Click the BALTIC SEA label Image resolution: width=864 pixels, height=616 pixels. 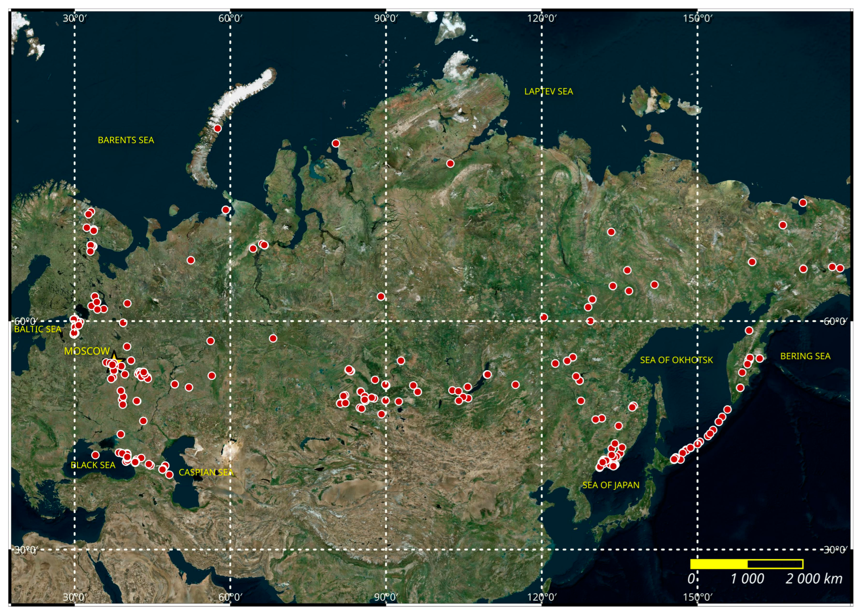(x=37, y=329)
